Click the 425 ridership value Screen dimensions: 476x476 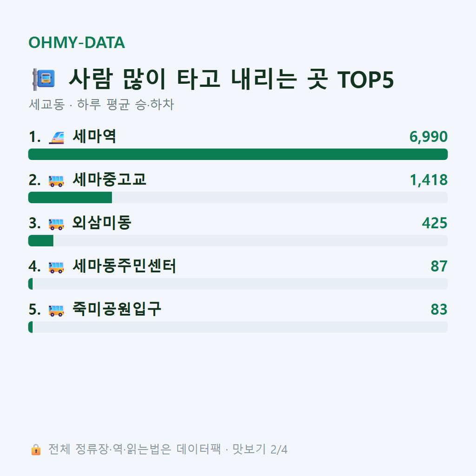pos(435,223)
